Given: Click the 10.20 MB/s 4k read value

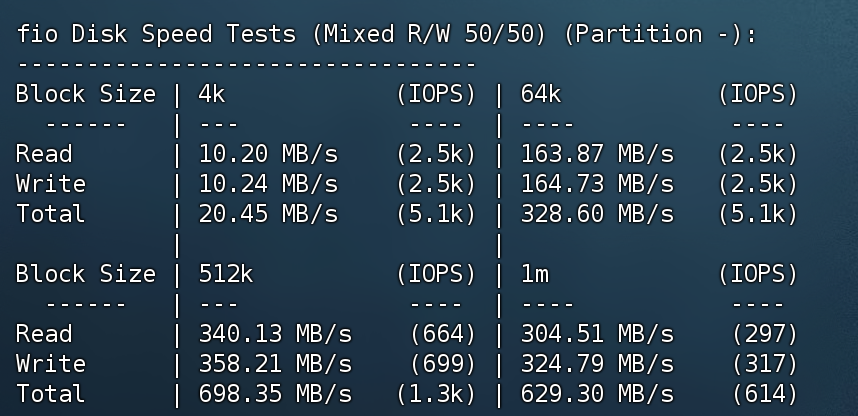Looking at the screenshot, I should pos(268,154).
